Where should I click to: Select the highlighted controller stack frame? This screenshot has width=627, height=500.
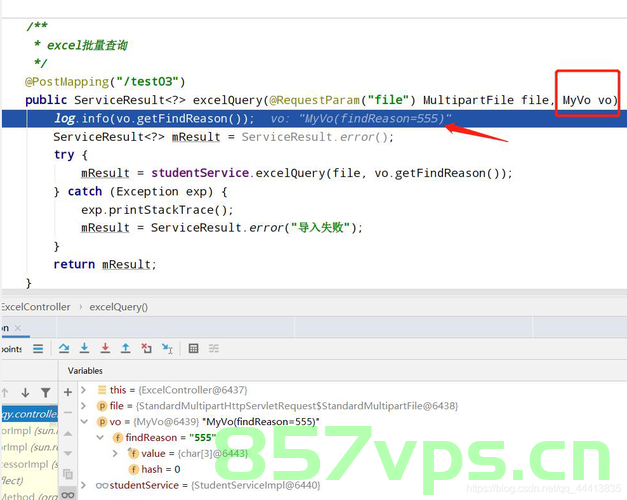click(x=30, y=414)
